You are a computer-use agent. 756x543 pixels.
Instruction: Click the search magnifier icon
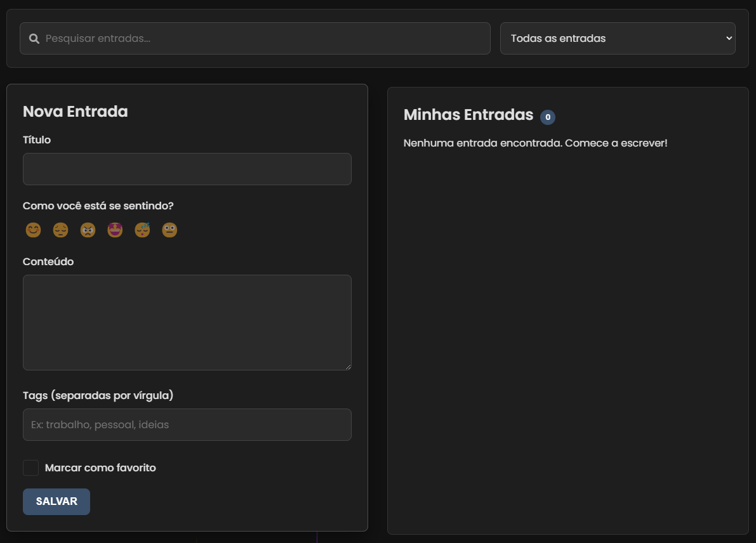point(34,39)
